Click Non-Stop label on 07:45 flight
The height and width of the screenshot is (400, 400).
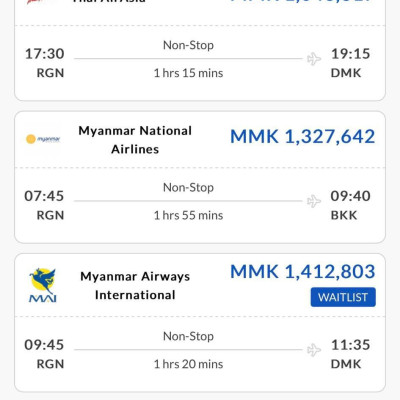coord(188,188)
